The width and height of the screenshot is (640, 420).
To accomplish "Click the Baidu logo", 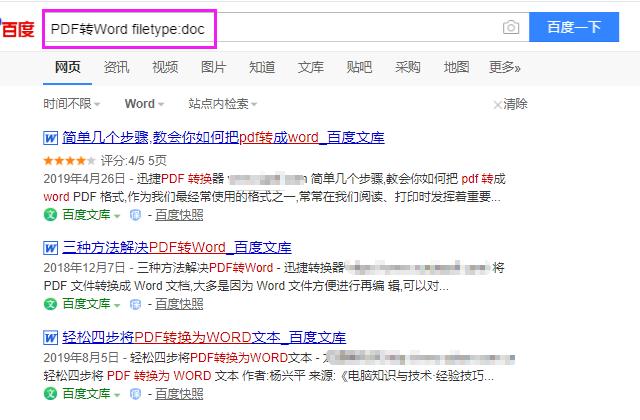I will pos(17,28).
